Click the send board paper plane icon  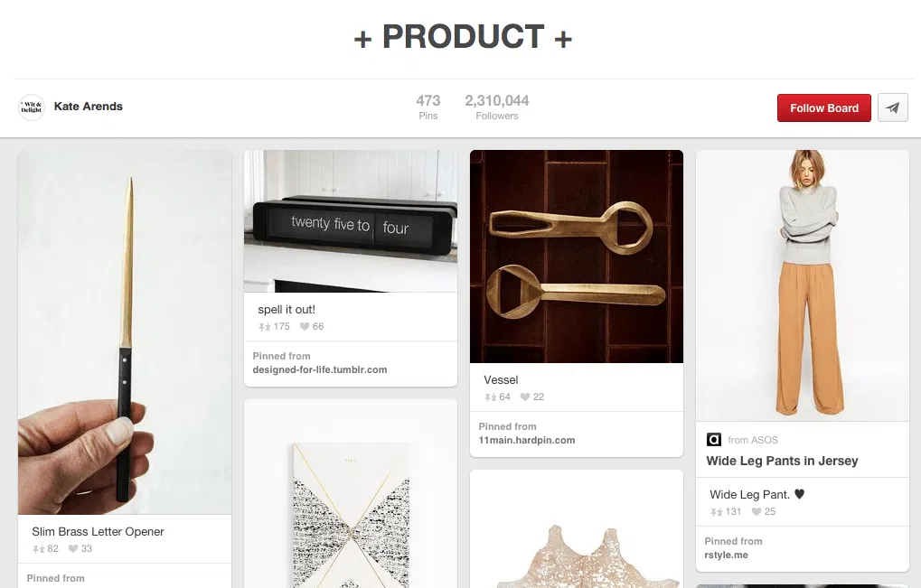point(892,107)
